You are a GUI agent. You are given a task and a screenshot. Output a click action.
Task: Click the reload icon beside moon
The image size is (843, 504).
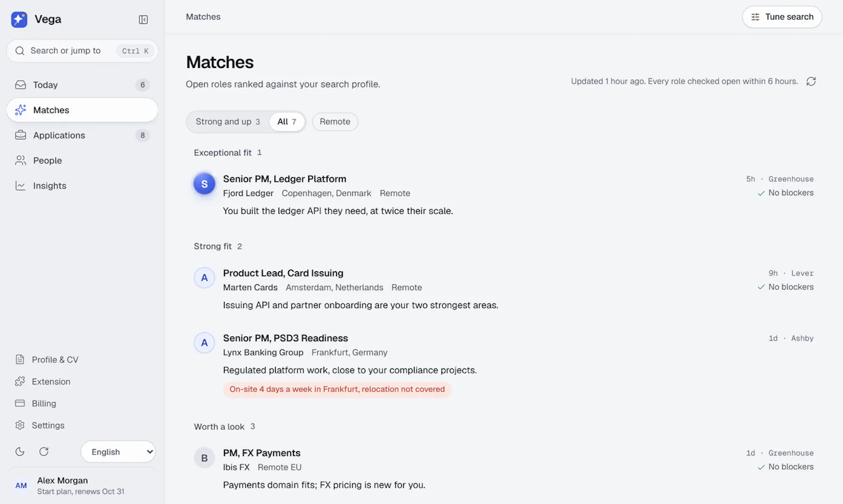[x=44, y=451]
